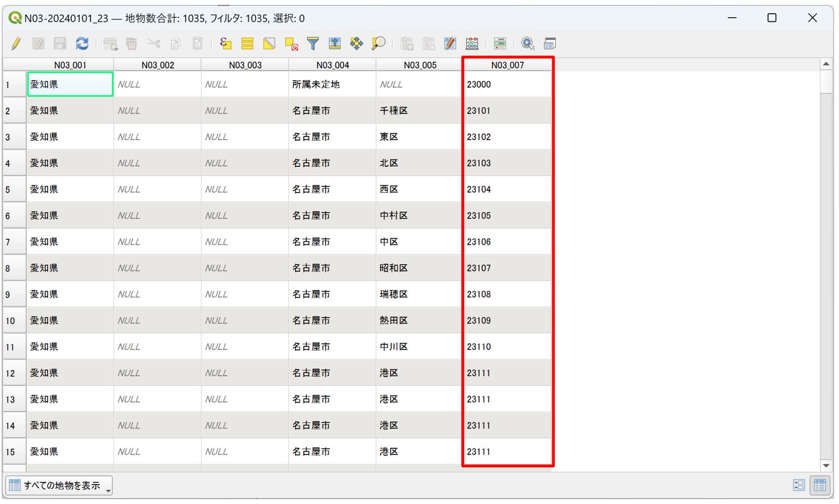Screen dimensions: 839x504
Task: Click move selection to top icon
Action: tap(335, 44)
